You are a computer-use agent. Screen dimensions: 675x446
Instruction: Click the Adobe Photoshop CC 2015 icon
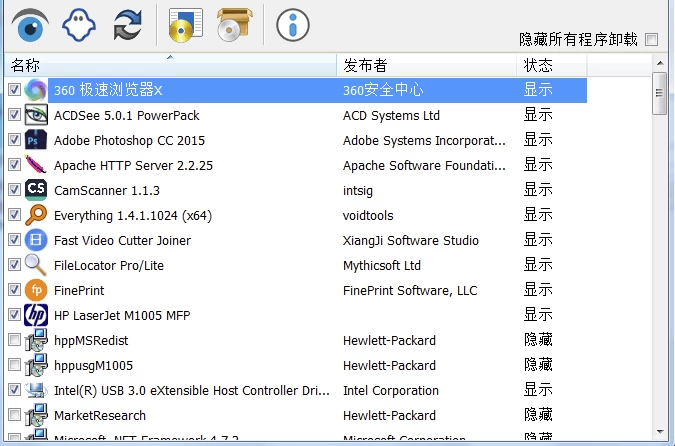[36, 140]
